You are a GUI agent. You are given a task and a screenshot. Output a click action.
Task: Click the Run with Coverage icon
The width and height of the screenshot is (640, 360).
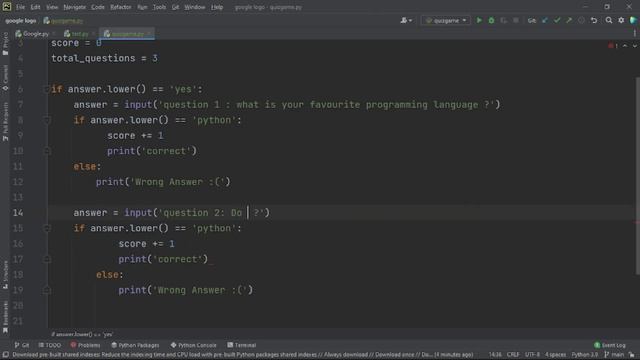coord(504,20)
